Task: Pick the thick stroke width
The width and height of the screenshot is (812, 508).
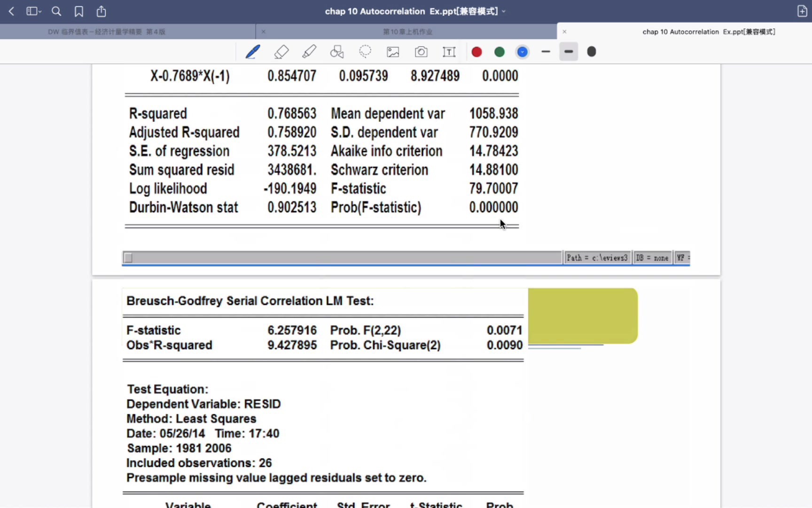Action: [x=592, y=52]
